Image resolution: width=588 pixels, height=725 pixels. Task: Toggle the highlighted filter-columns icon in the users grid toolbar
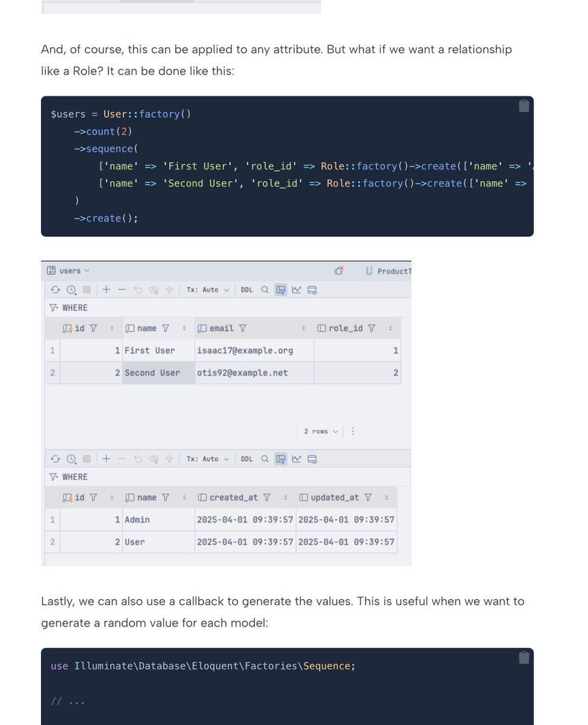pos(281,290)
